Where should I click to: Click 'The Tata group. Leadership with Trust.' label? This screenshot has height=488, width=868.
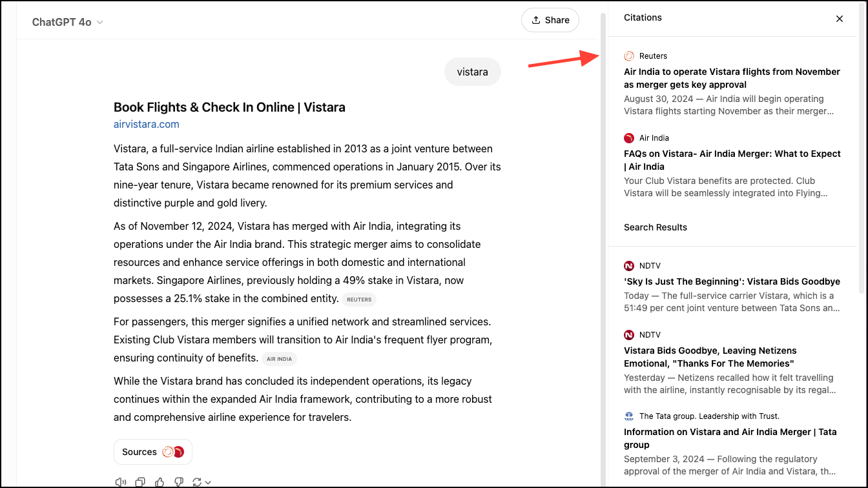709,416
